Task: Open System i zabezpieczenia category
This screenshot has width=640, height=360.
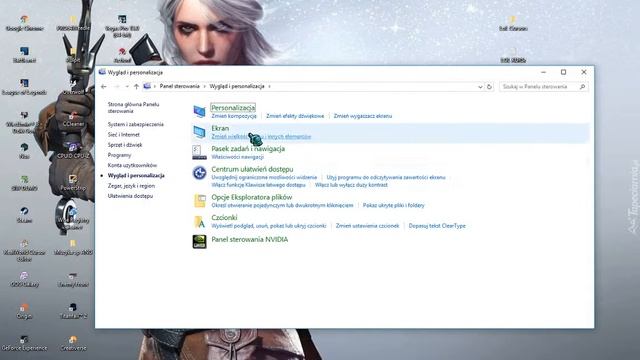Action: (x=136, y=124)
